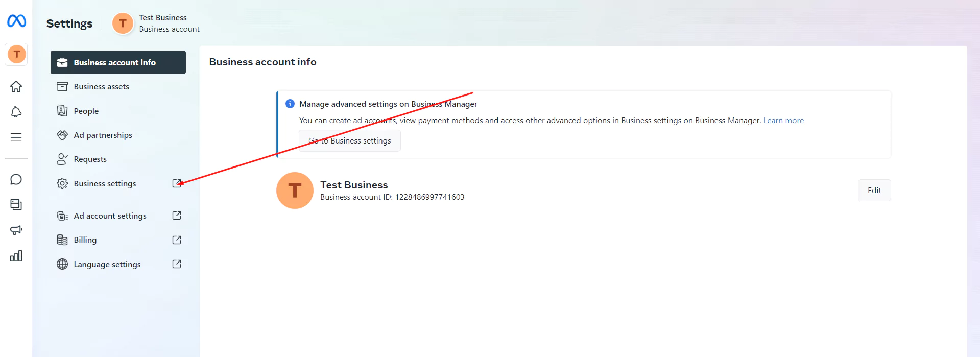Click the content planner icon in rail
Image resolution: width=980 pixels, height=357 pixels.
point(16,205)
